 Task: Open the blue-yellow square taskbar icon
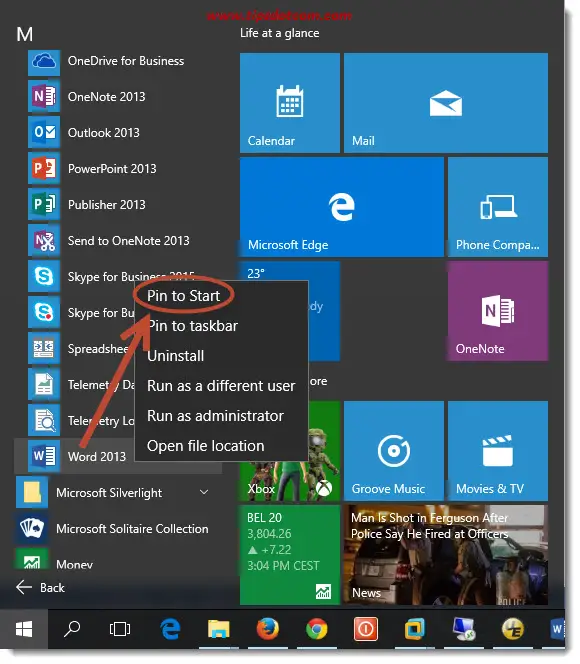click(414, 629)
